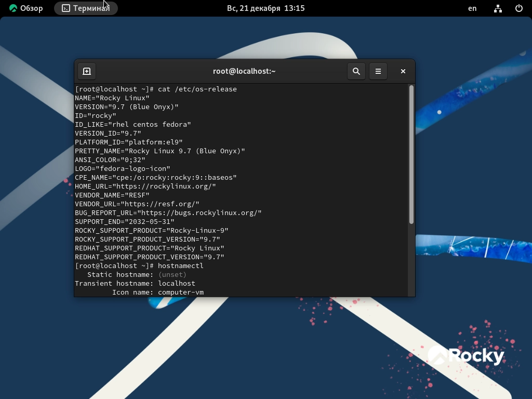This screenshot has height=399, width=532.
Task: Click the ID="rocky" line
Action: (96, 116)
